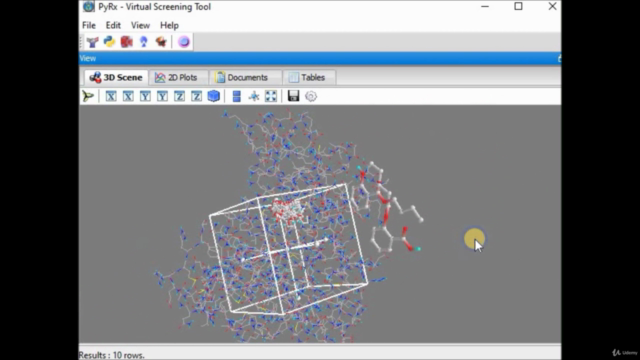This screenshot has width=640, height=360.
Task: Click the blue View panel title bar
Action: point(320,58)
